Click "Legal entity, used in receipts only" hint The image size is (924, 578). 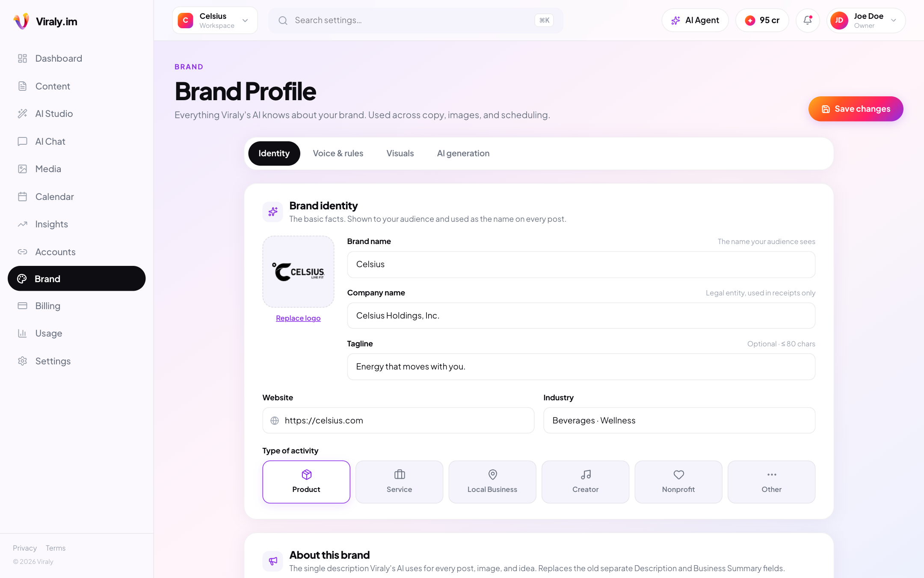coord(761,293)
